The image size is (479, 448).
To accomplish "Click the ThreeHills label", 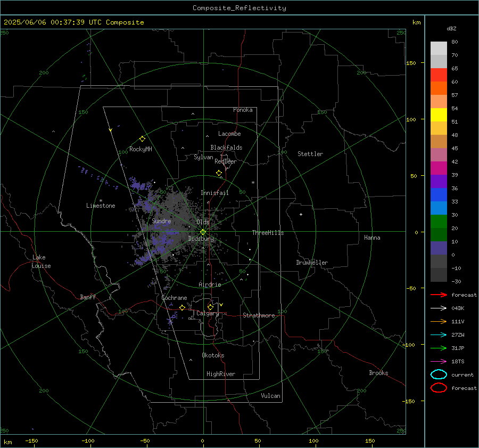I will coord(268,233).
